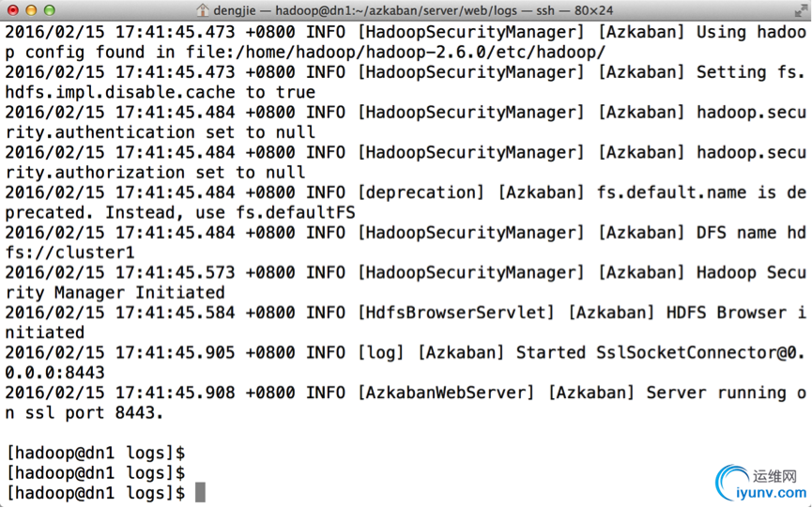Click the 'hdfs://cluster1' text
Screen dimensions: 812x508
coord(69,253)
